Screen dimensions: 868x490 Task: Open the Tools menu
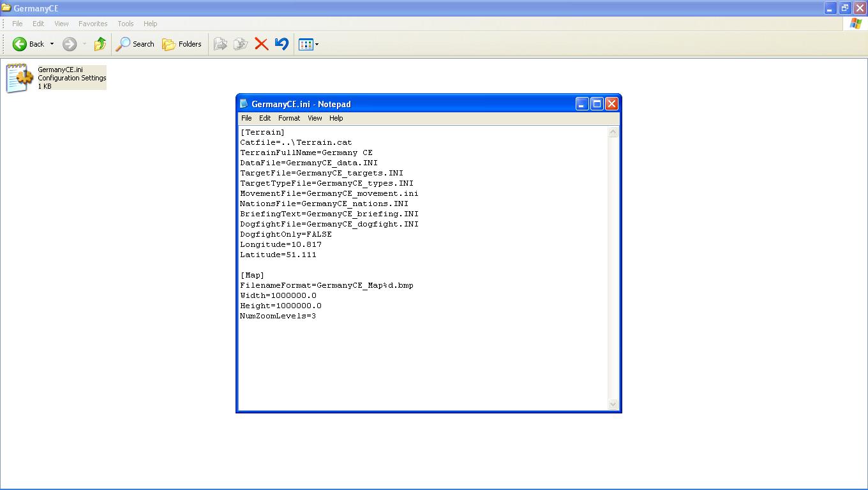125,24
